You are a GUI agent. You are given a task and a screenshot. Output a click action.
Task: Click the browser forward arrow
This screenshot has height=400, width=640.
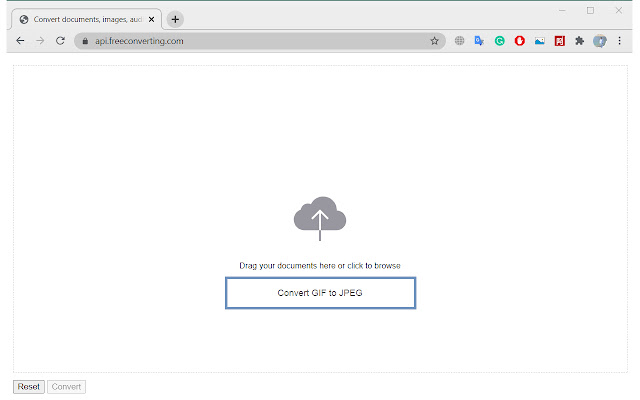coord(40,41)
